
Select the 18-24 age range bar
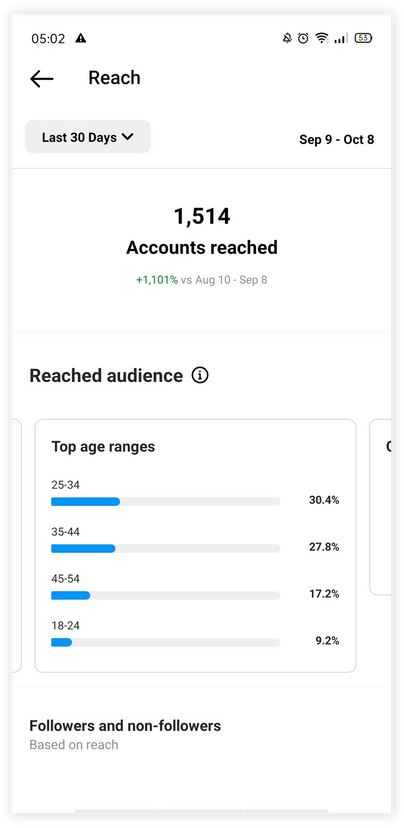165,643
